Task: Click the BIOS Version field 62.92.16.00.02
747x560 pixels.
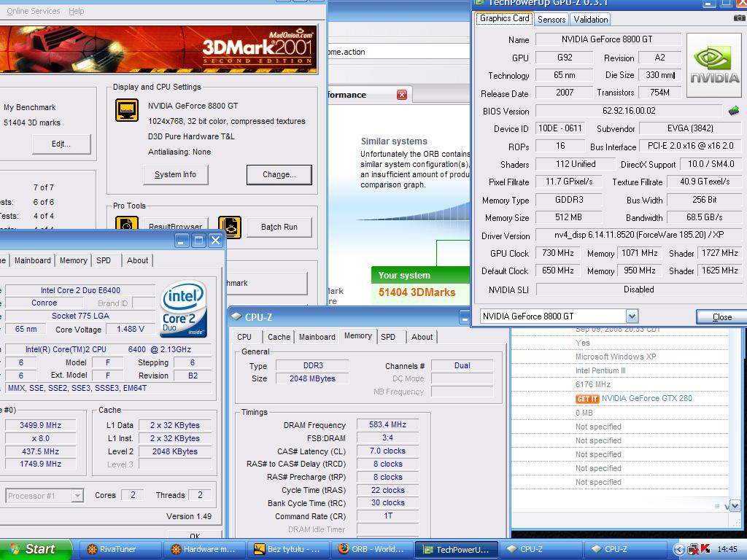Action: [629, 111]
